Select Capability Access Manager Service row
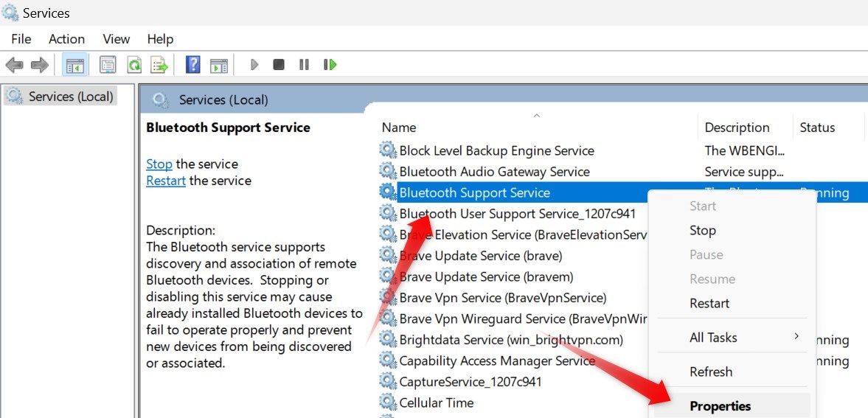Image resolution: width=868 pixels, height=418 pixels. 496,361
